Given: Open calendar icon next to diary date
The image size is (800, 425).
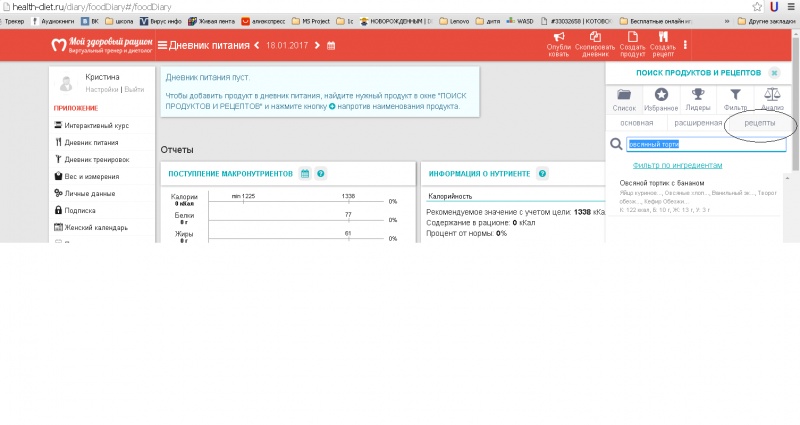Looking at the screenshot, I should 332,45.
